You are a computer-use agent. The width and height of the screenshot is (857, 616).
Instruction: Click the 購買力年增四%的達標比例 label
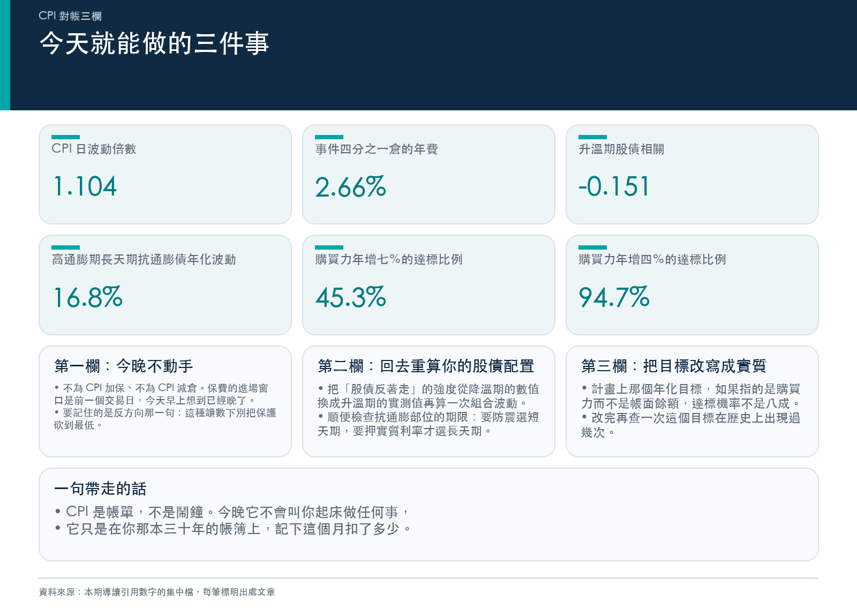pyautogui.click(x=652, y=259)
